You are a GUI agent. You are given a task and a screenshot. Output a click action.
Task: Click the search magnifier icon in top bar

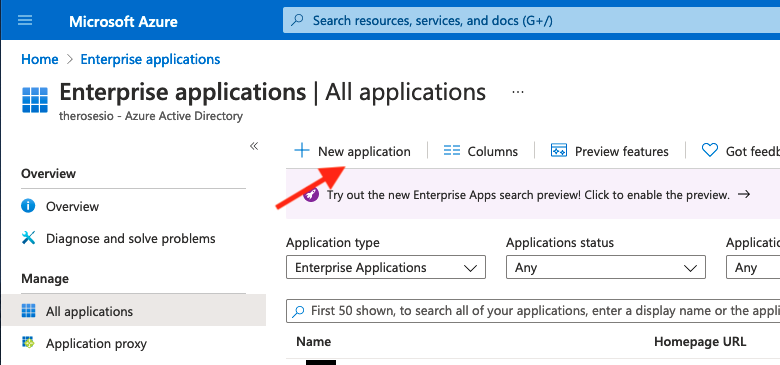point(297,21)
